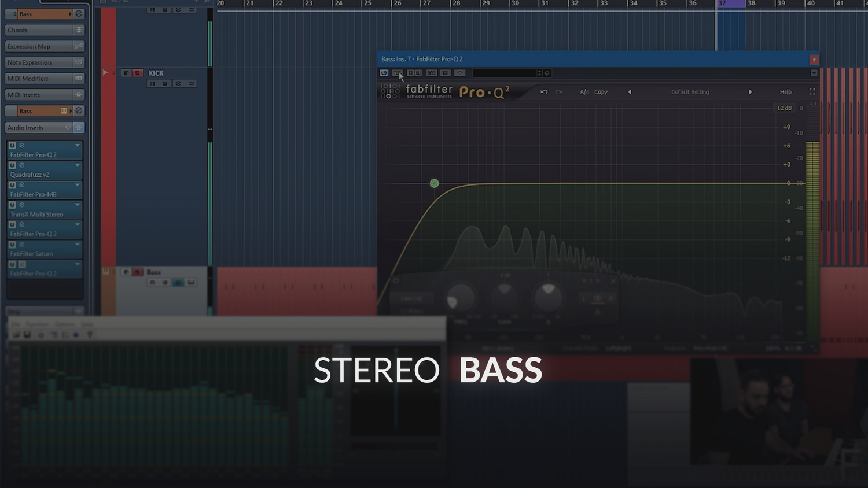The image size is (868, 488).
Task: Toggle bypass button next to plugin power button
Action: pos(397,73)
